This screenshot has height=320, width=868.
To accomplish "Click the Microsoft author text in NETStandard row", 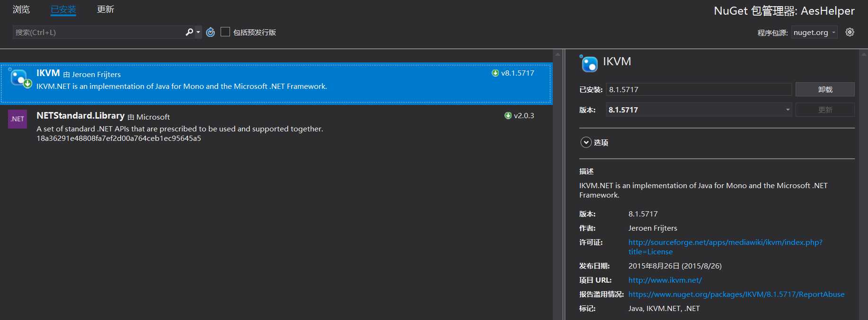I will coord(153,117).
